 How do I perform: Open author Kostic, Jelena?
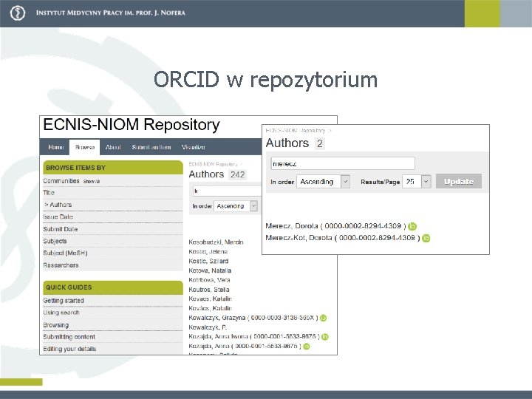click(208, 252)
